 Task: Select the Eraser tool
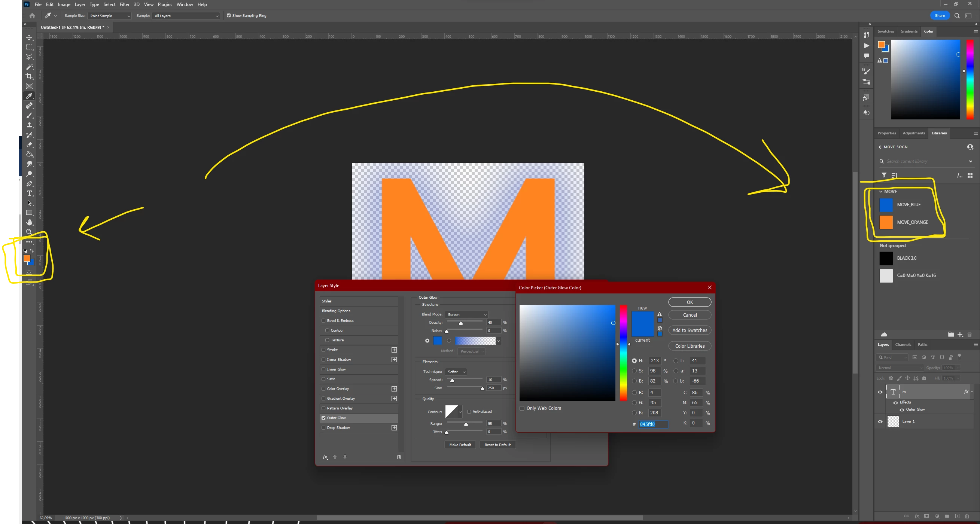[29, 144]
